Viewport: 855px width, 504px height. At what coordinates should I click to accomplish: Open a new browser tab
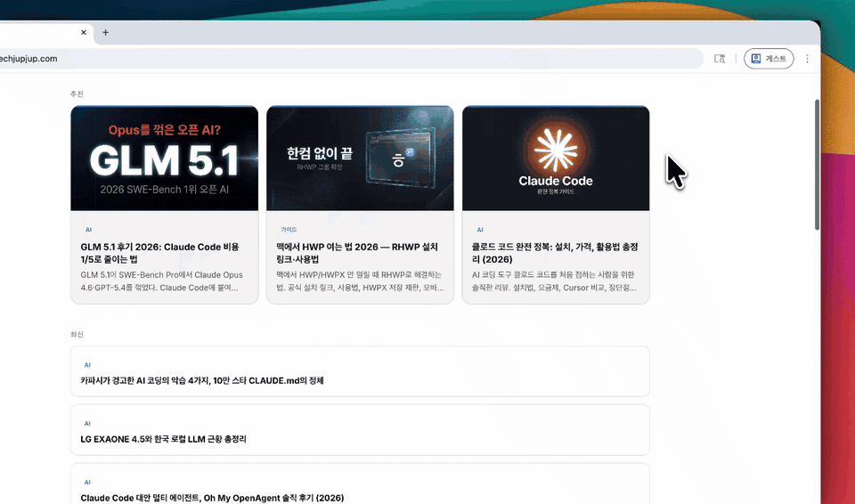click(x=105, y=32)
